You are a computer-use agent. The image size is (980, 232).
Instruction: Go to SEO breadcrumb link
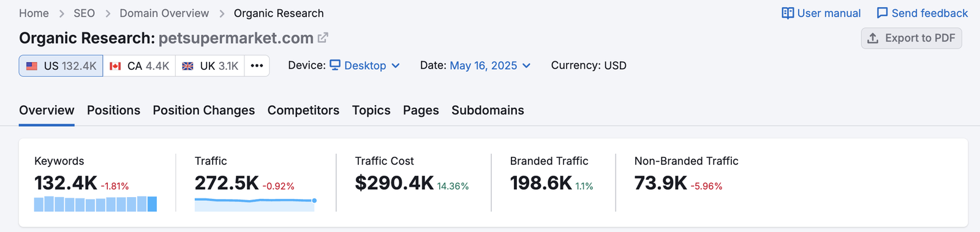(84, 13)
